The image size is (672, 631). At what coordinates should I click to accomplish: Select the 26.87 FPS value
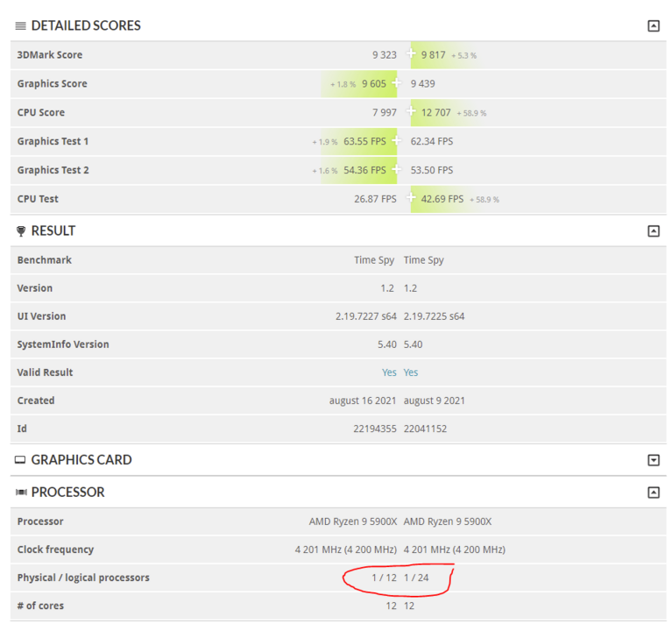(376, 199)
